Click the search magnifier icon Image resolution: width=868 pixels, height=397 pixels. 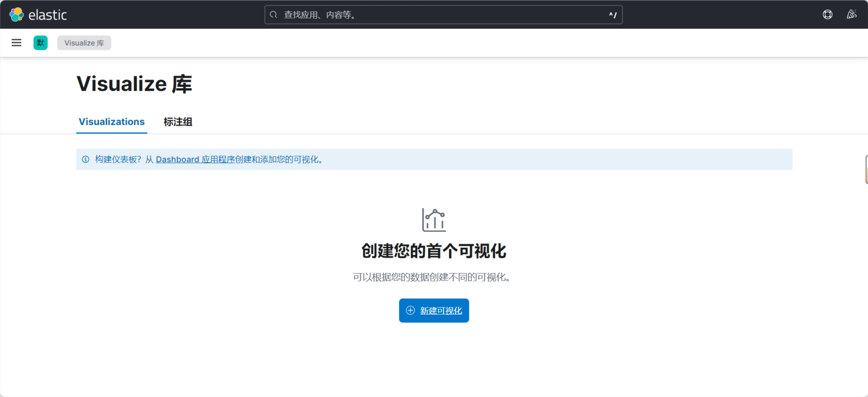[273, 15]
